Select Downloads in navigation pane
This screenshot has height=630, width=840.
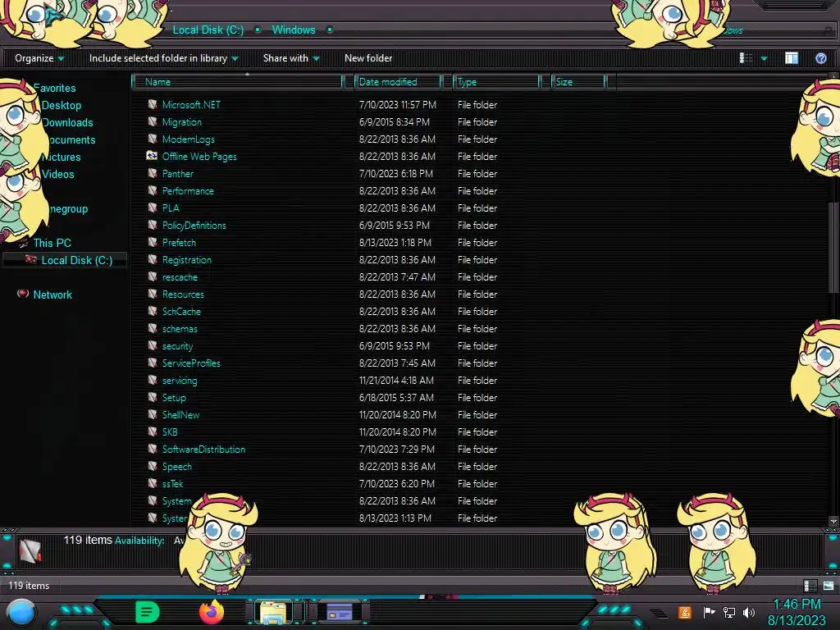point(67,123)
